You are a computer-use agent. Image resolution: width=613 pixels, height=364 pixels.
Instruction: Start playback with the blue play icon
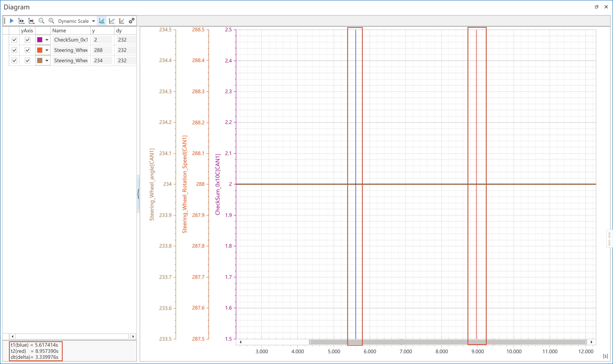[x=12, y=21]
